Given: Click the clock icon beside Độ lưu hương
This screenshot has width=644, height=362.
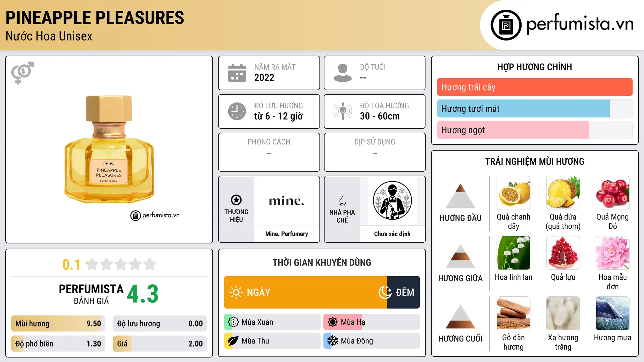Looking at the screenshot, I should click(x=237, y=111).
